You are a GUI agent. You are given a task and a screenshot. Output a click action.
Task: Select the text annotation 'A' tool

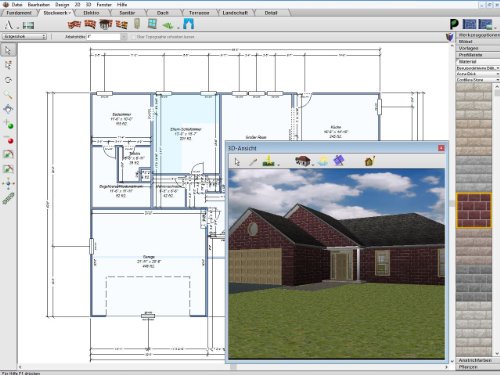click(x=9, y=25)
